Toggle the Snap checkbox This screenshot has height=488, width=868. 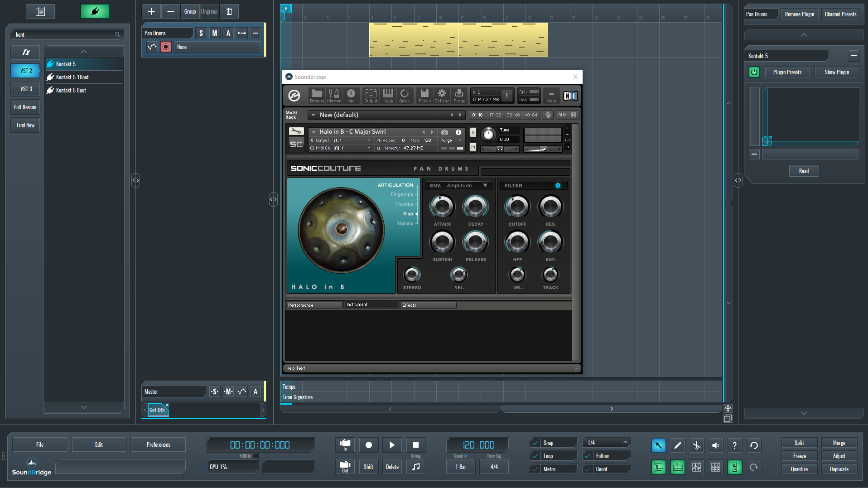(x=535, y=443)
